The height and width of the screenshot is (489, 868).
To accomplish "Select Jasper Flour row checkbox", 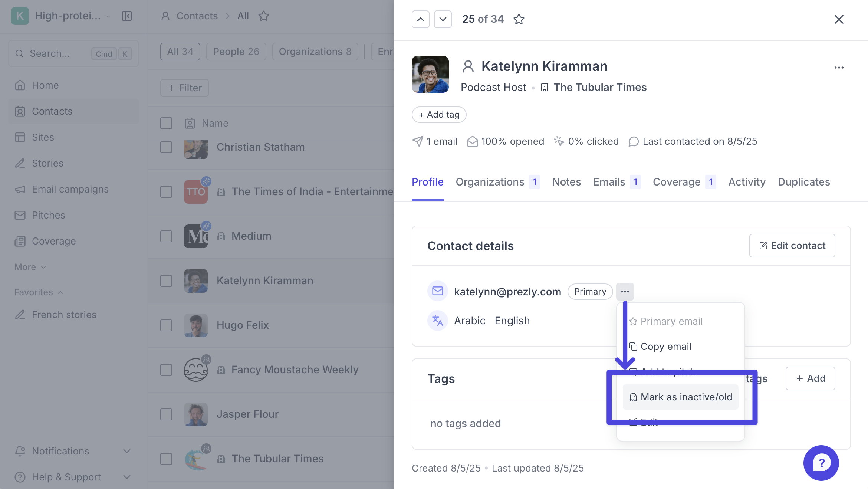I will click(166, 414).
